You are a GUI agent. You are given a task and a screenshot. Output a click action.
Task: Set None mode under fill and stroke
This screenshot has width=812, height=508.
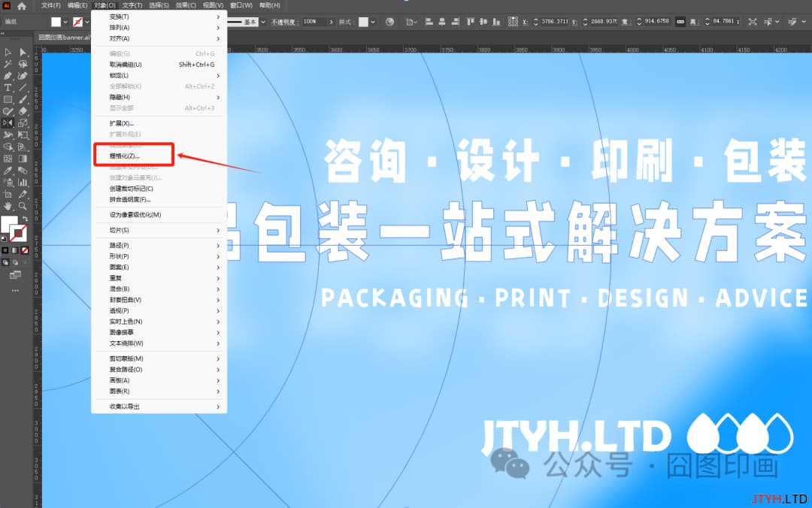24,251
